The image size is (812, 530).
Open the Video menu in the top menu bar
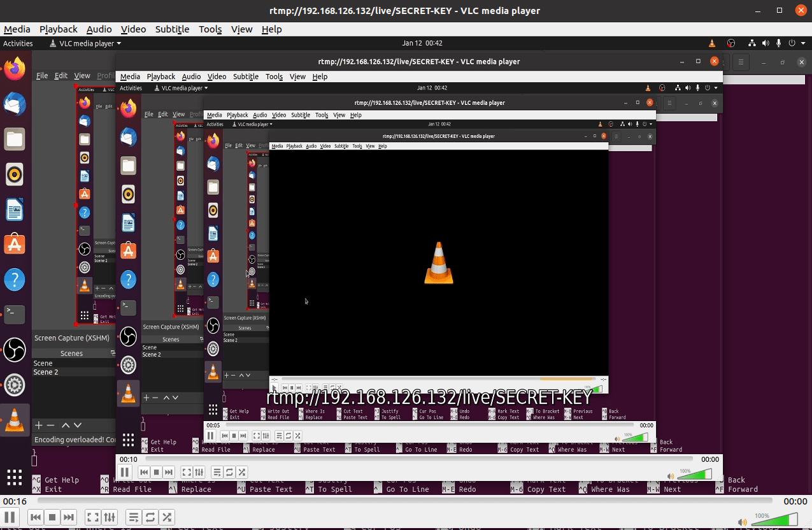tap(133, 29)
